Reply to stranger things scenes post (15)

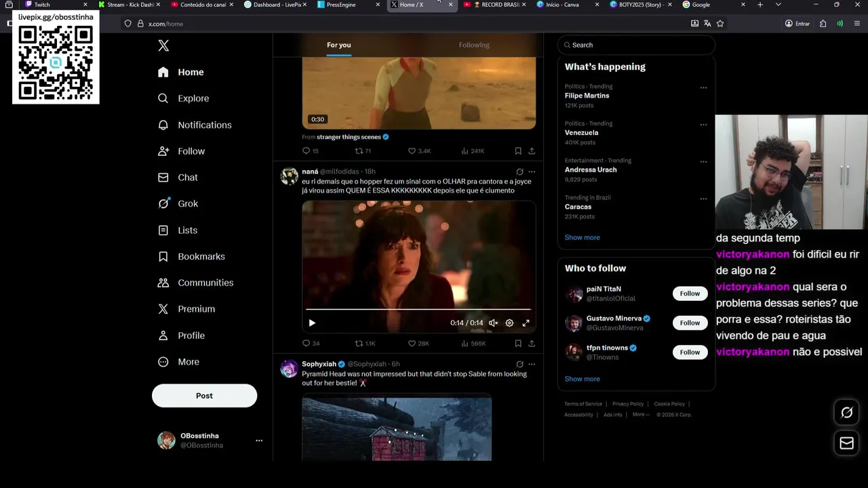(x=311, y=151)
